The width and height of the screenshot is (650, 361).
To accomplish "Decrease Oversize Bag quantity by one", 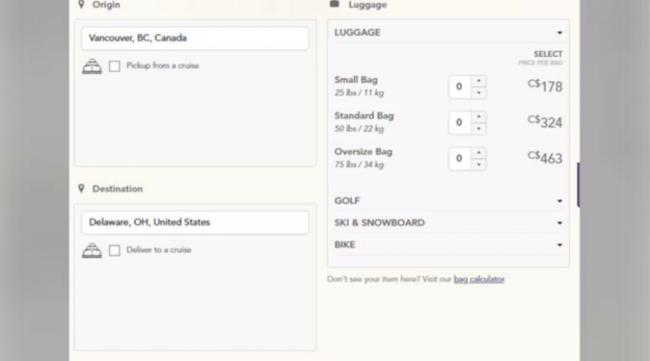I will pyautogui.click(x=478, y=164).
